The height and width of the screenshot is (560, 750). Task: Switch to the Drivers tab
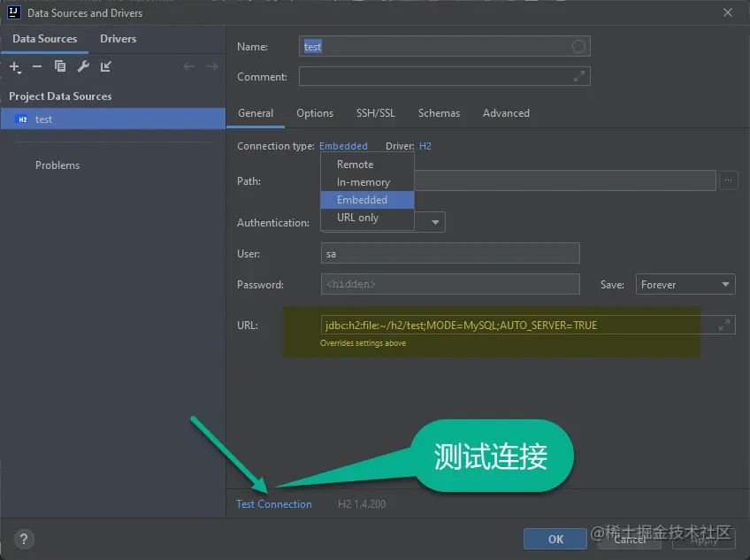119,39
